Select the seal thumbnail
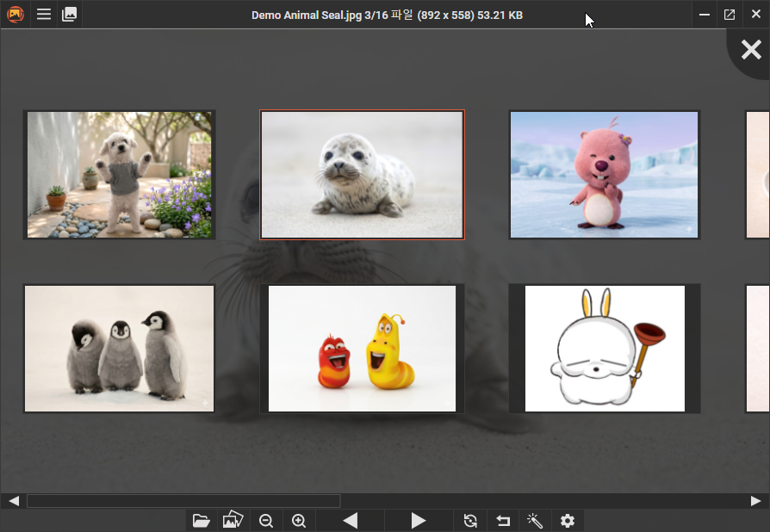 click(x=362, y=175)
